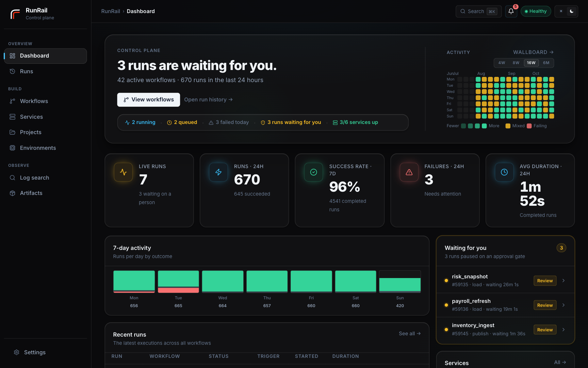Click the 2 queued status chip
The height and width of the screenshot is (368, 588).
182,122
